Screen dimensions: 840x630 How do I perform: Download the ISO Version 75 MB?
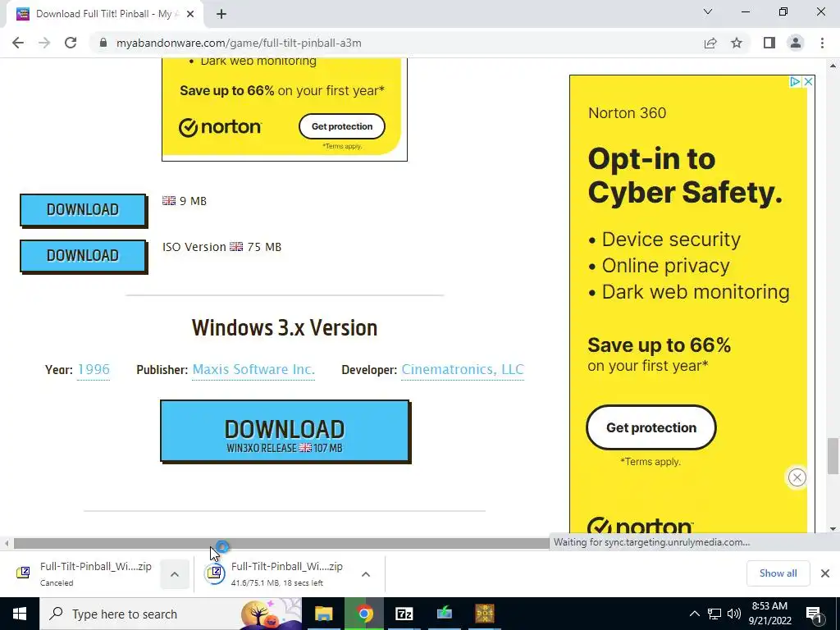pos(83,256)
